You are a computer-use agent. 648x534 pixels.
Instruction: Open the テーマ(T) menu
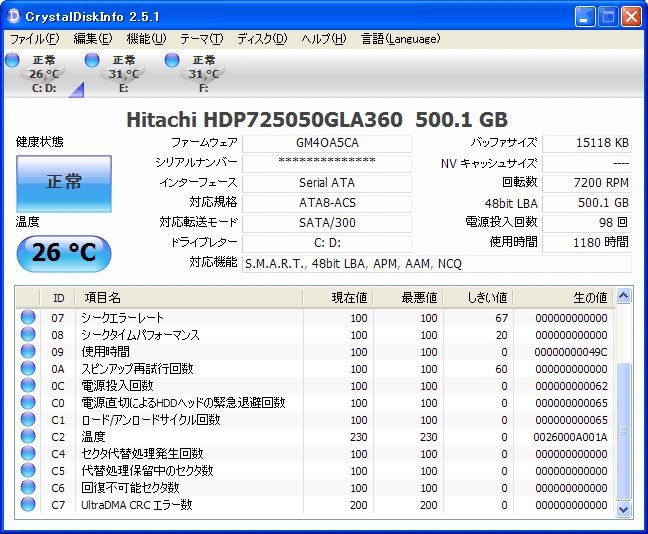tap(201, 39)
